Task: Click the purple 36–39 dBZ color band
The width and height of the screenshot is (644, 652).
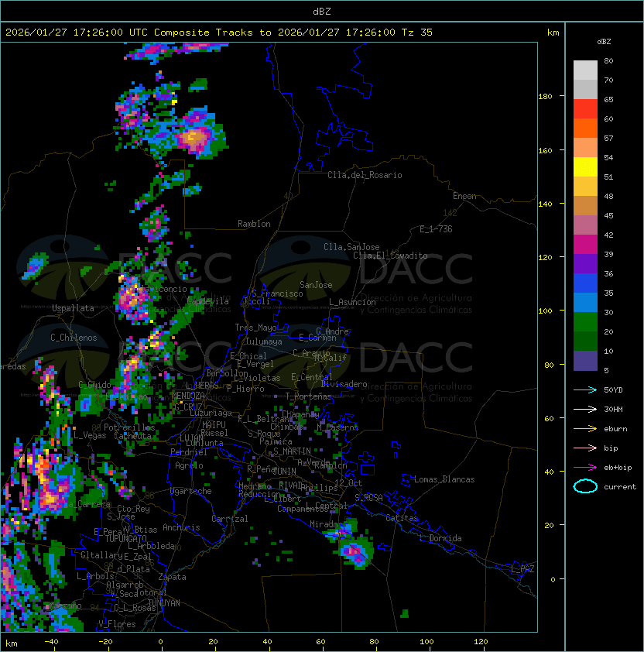Action: pyautogui.click(x=585, y=264)
